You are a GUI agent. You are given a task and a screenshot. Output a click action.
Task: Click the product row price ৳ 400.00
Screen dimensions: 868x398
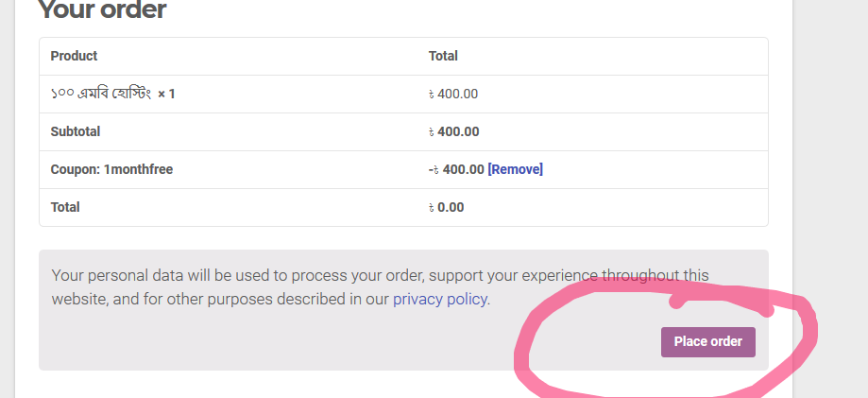tap(452, 94)
